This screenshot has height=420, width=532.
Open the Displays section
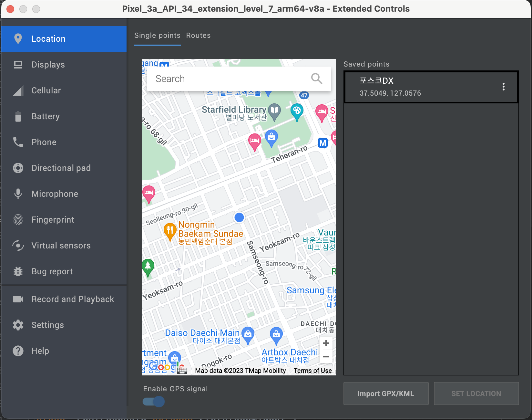click(x=64, y=65)
